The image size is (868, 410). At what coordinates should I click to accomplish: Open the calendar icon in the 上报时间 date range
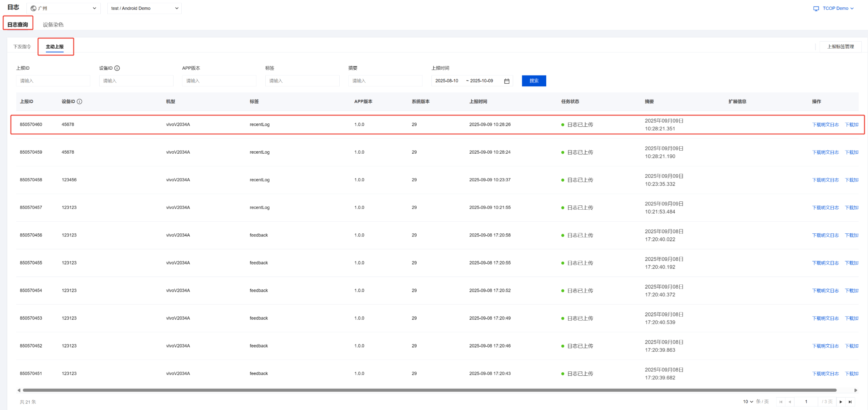[507, 81]
